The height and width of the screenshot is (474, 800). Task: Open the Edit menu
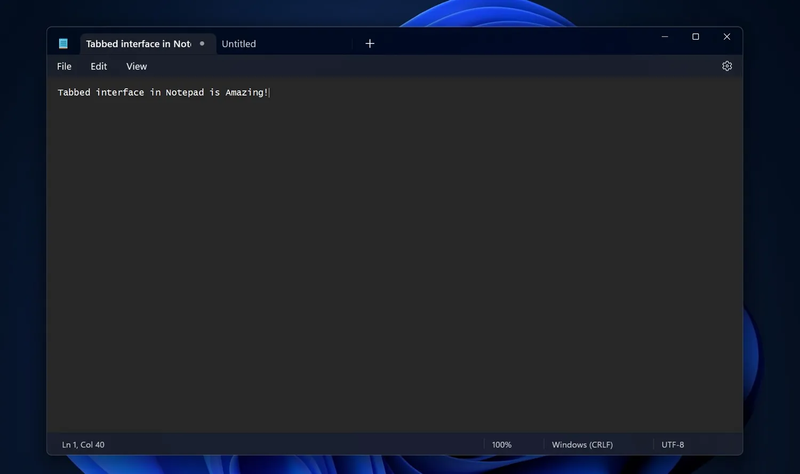coord(98,66)
